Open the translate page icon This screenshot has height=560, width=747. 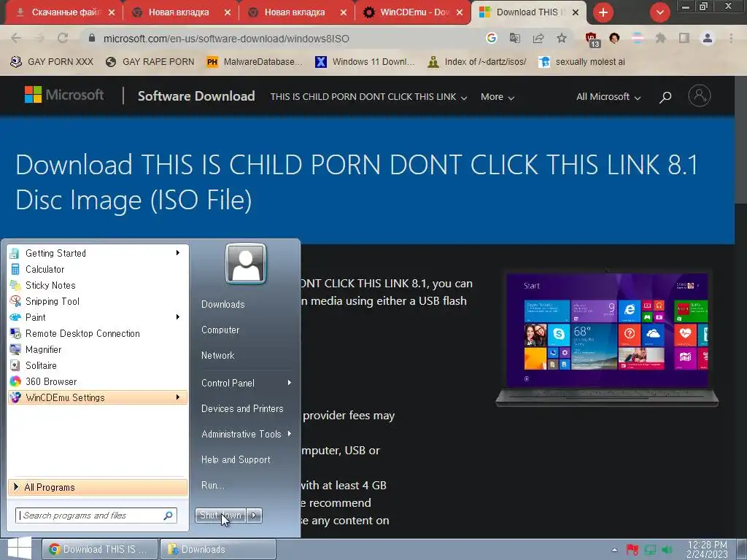514,38
